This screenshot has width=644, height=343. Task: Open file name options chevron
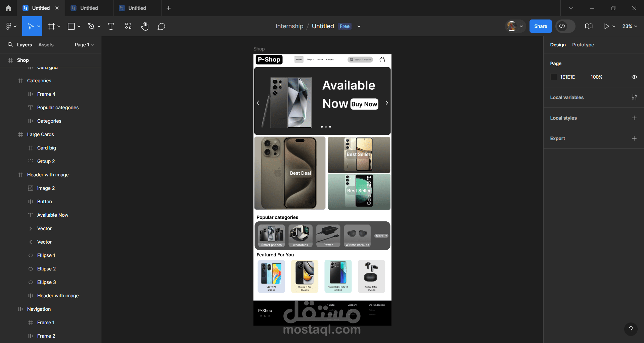point(359,26)
